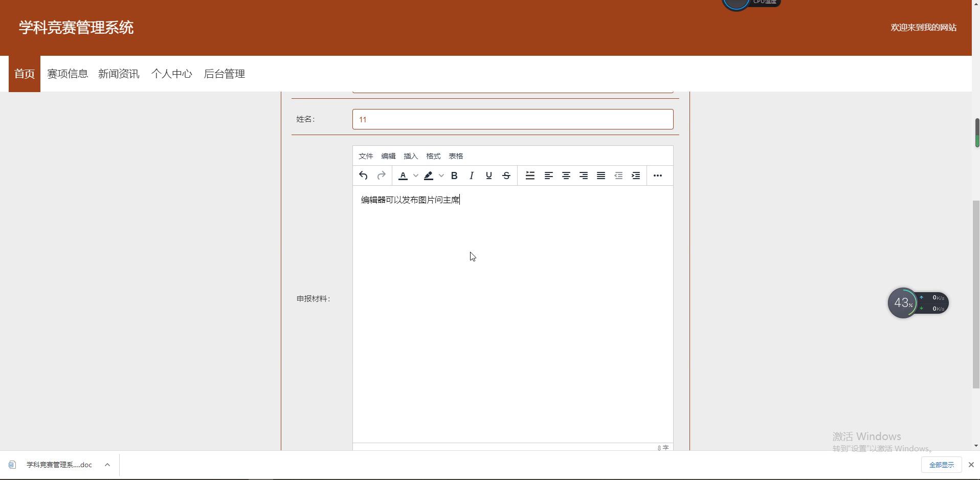Click the line spacing icon

(x=530, y=176)
